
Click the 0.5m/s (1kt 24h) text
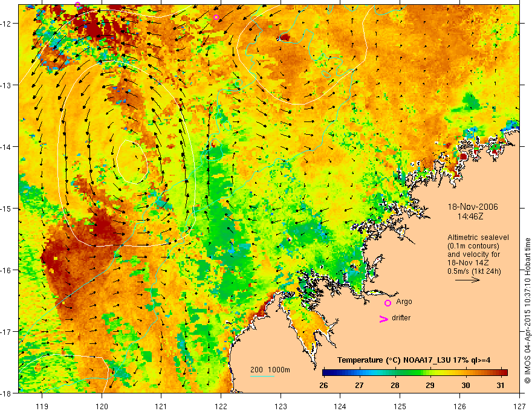(474, 271)
